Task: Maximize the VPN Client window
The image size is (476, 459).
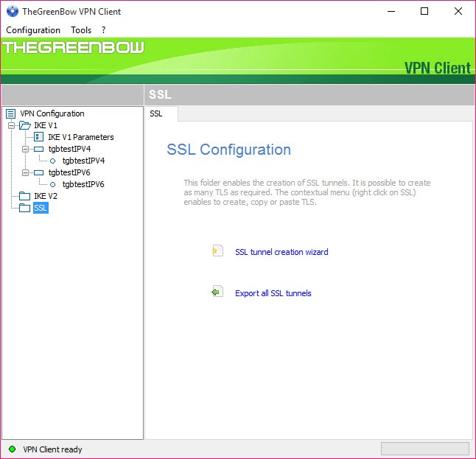Action: coord(424,12)
